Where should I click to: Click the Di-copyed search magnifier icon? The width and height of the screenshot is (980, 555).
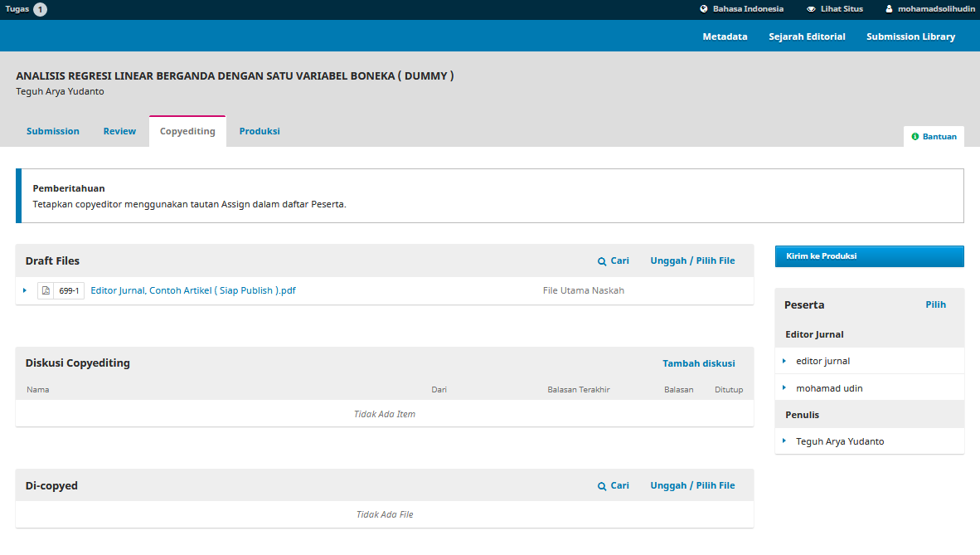click(602, 486)
